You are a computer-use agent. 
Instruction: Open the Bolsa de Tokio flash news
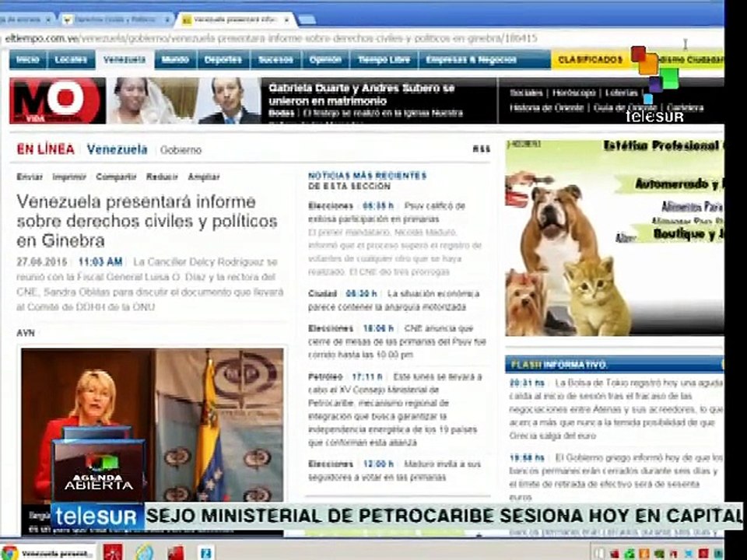click(x=615, y=409)
